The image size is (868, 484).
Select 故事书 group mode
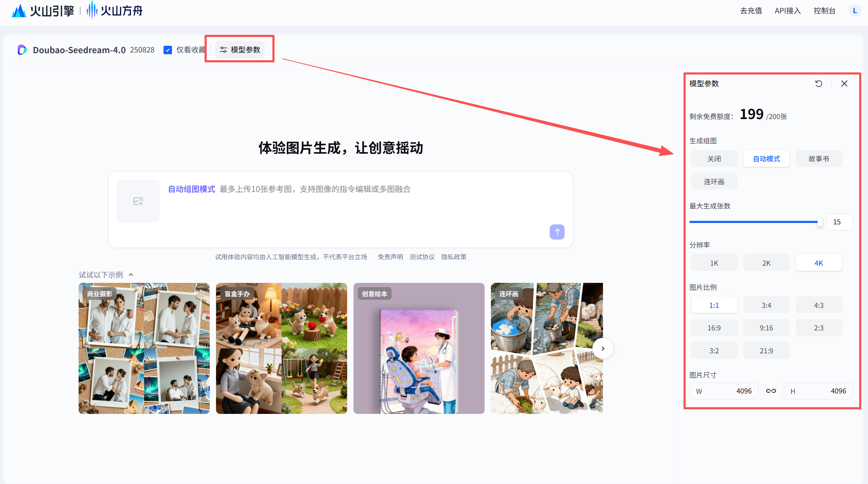[x=818, y=159]
